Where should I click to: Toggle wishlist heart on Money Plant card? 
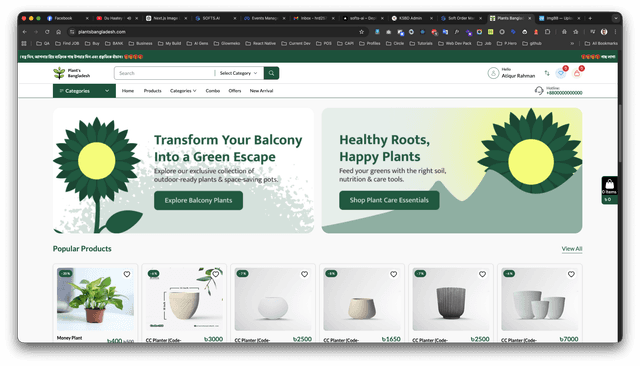pyautogui.click(x=127, y=274)
